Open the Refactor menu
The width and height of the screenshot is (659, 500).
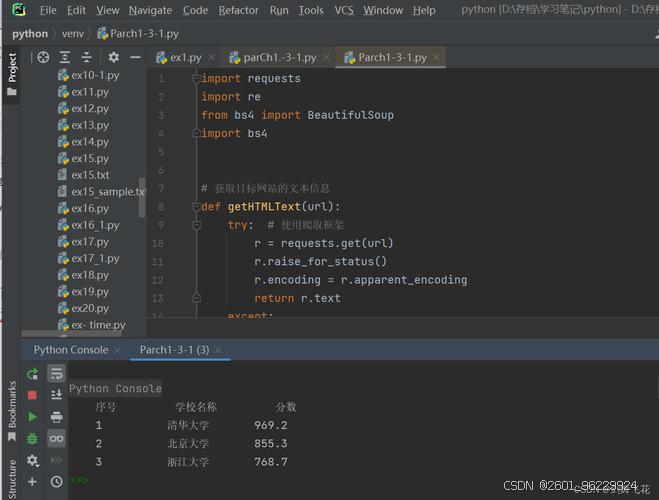tap(238, 10)
